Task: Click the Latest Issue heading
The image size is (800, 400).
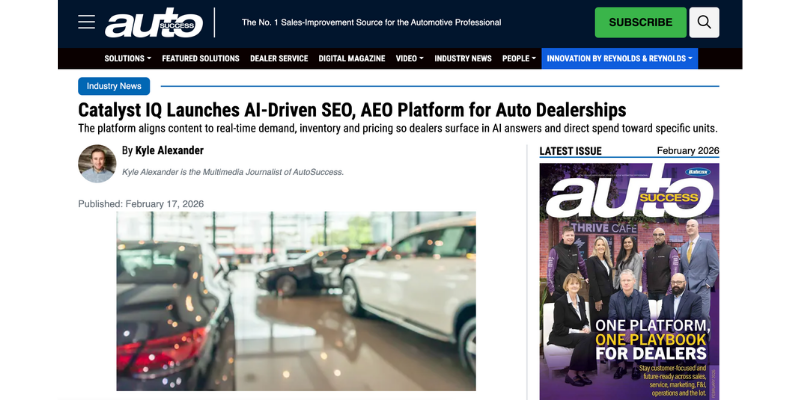Action: pos(570,151)
